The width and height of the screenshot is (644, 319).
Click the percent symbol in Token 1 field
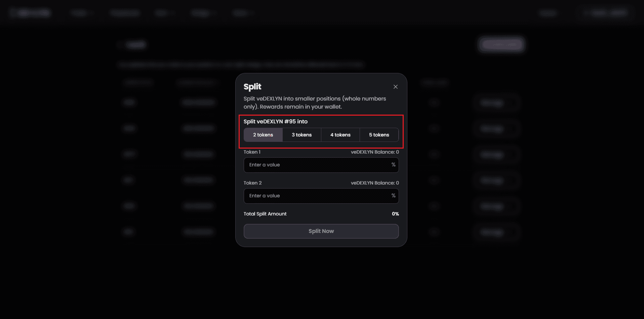393,165
